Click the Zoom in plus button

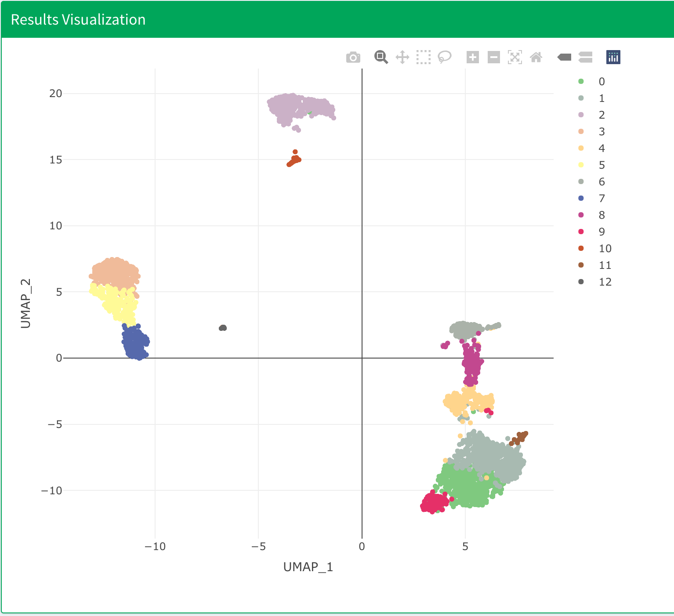pos(473,57)
